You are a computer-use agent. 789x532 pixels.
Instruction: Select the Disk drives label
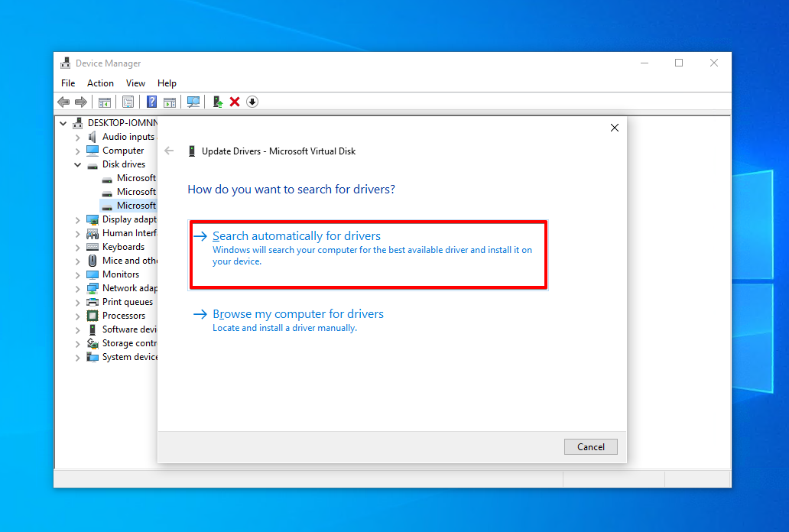point(124,164)
